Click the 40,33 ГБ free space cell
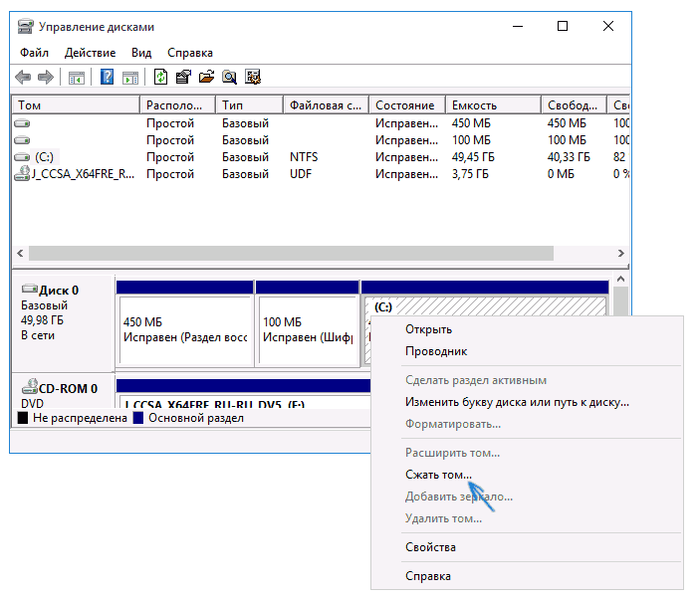Screen dimensions: 700x599 point(569,157)
